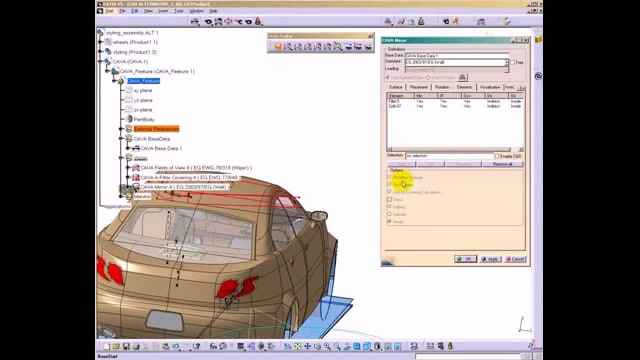Image resolution: width=640 pixels, height=360 pixels.
Task: Open the Insert menu
Action: [163, 11]
